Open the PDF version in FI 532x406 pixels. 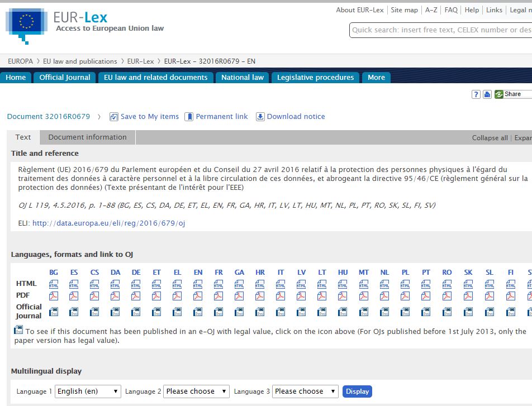pyautogui.click(x=511, y=296)
